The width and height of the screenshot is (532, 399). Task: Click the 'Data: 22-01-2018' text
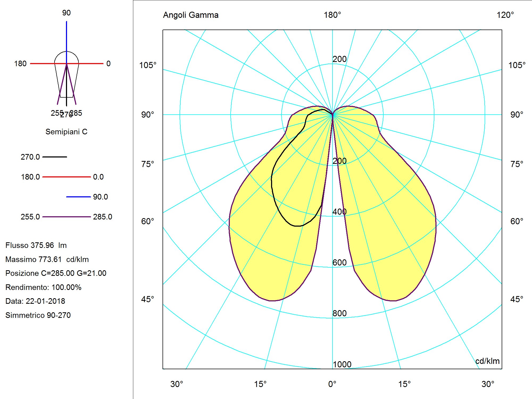point(35,301)
